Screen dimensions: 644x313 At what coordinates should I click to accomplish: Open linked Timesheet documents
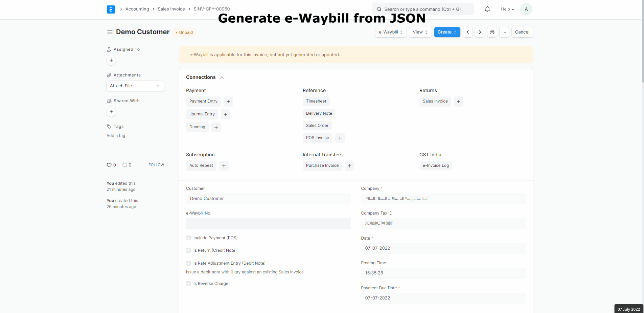click(316, 101)
